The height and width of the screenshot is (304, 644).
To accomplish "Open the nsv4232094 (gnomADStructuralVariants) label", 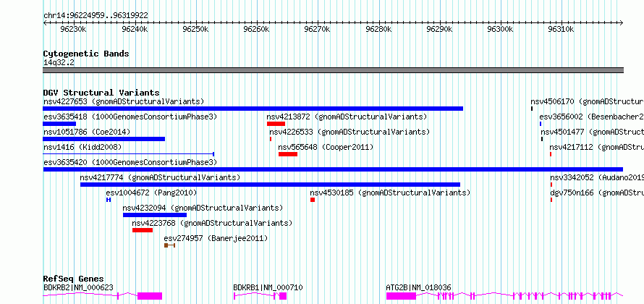I will [x=203, y=208].
